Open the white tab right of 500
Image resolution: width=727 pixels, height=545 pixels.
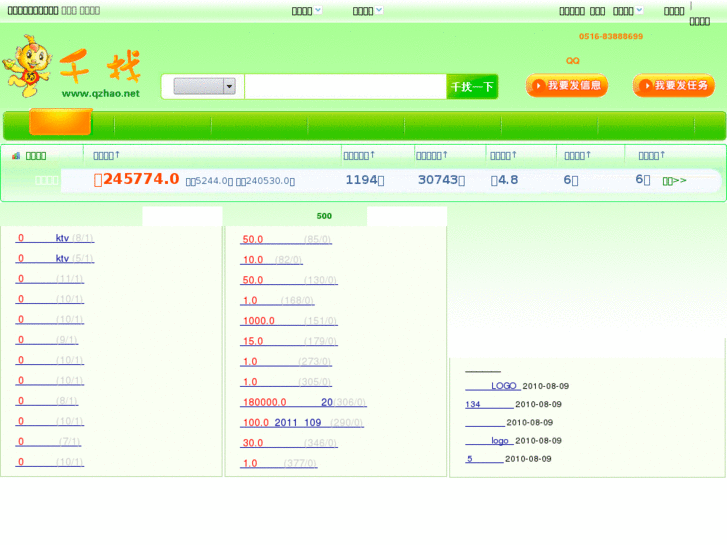coord(407,216)
